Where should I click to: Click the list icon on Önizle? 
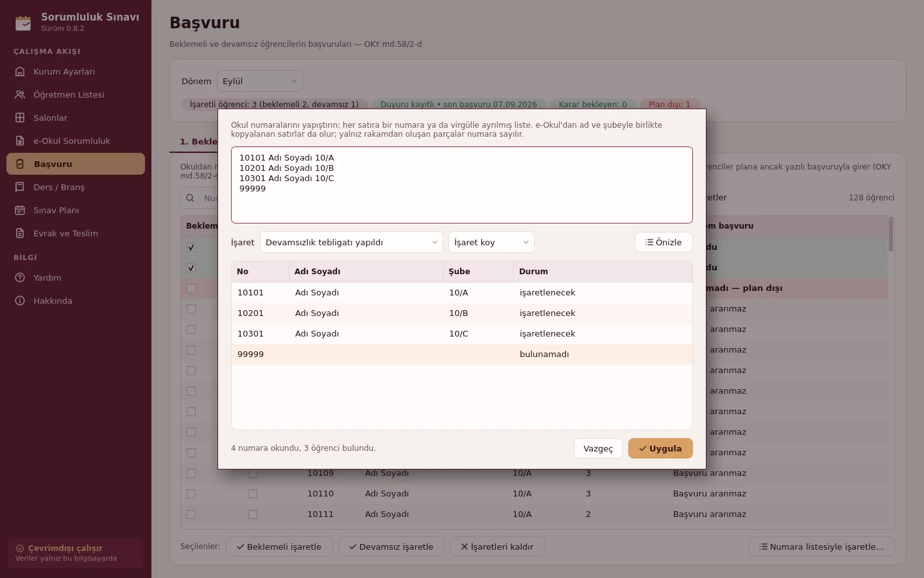649,242
